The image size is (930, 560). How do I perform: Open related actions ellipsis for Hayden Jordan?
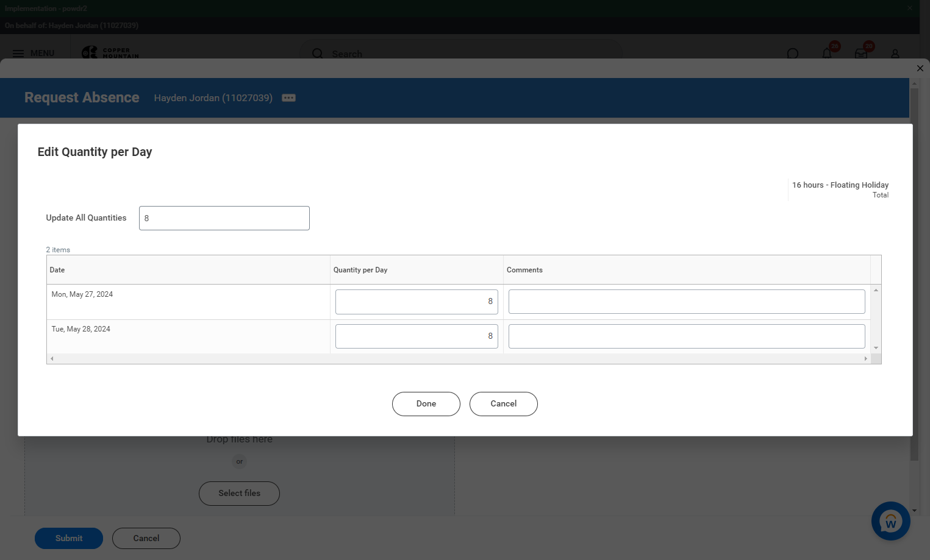click(288, 98)
